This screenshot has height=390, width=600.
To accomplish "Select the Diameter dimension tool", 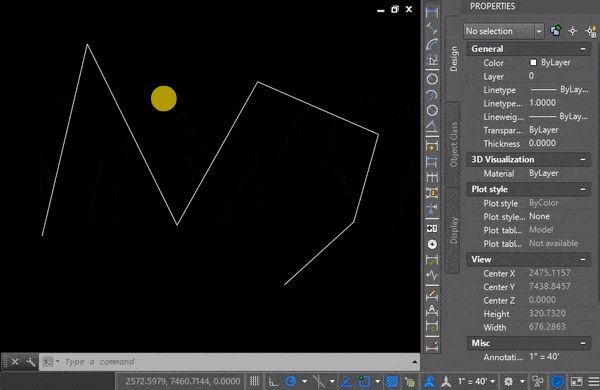I will [432, 111].
